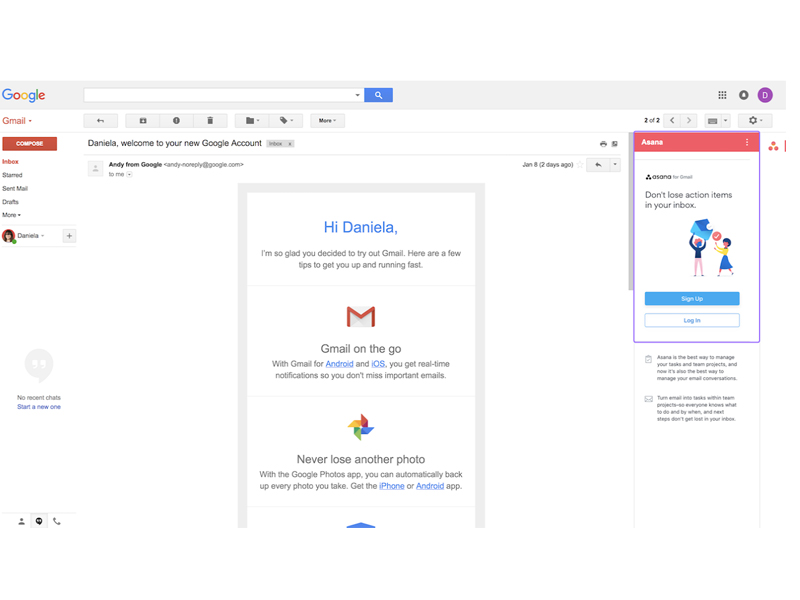Click the Google logo
Viewport: 800px width, 600px height.
[23, 95]
